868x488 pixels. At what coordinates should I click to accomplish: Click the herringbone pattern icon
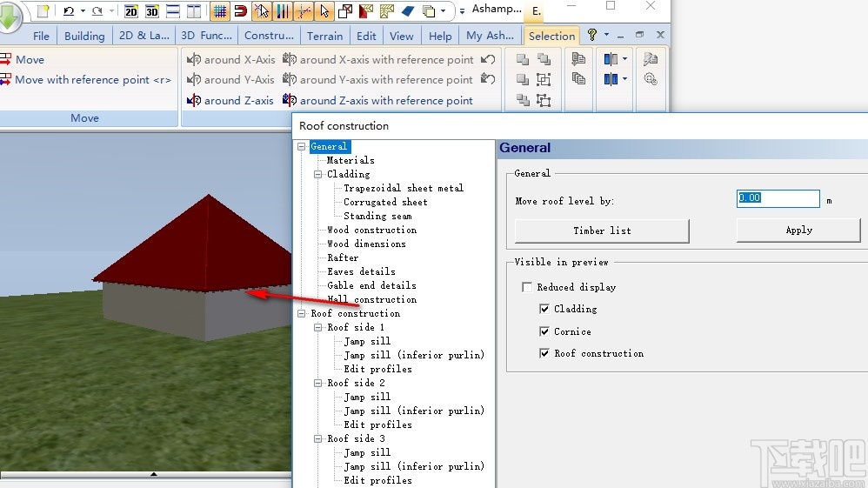387,10
